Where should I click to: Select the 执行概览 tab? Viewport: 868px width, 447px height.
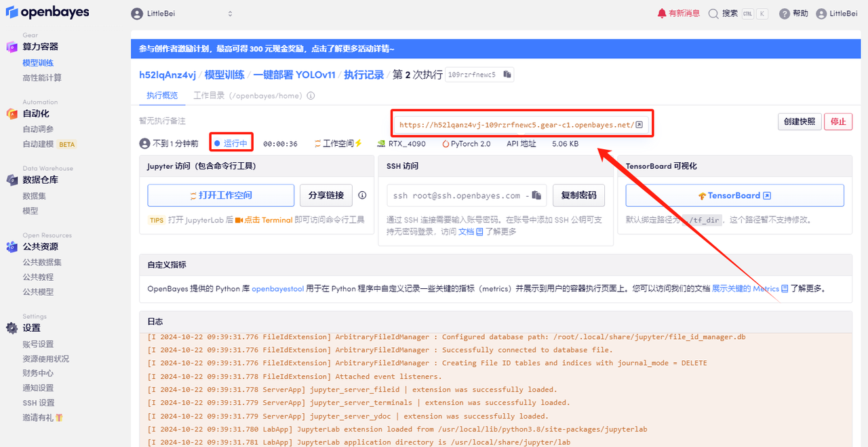(161, 96)
